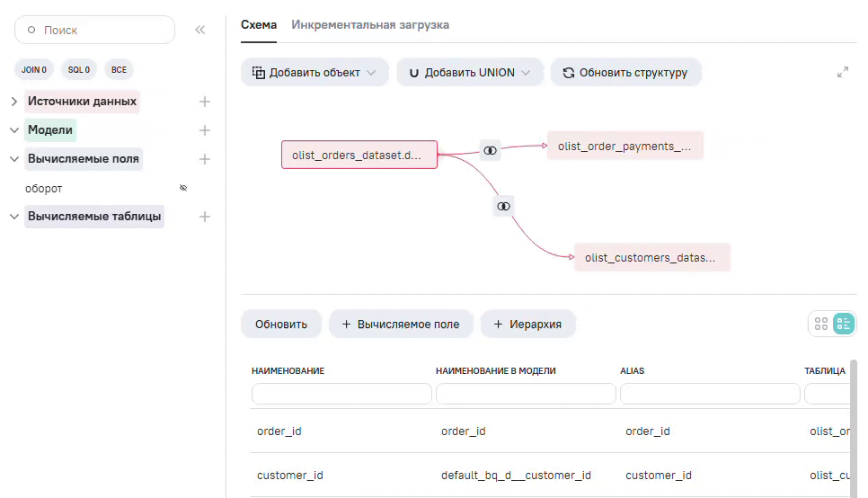Image resolution: width=868 pixels, height=498 pixels.
Task: Switch to grid card view
Action: tap(820, 325)
